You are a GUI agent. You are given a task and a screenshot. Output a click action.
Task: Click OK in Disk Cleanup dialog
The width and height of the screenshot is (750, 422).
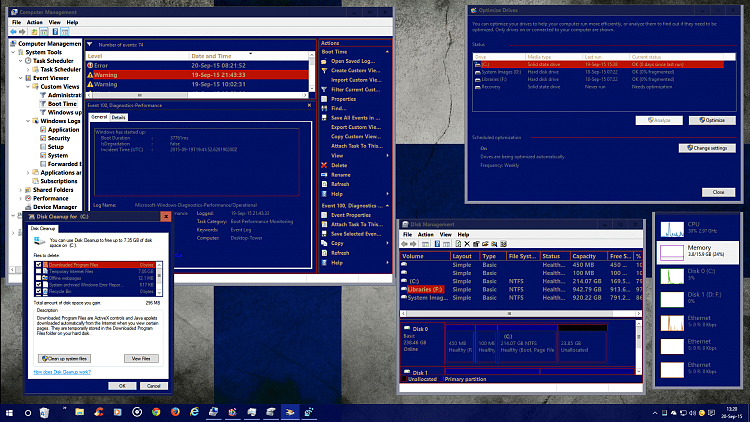[122, 386]
